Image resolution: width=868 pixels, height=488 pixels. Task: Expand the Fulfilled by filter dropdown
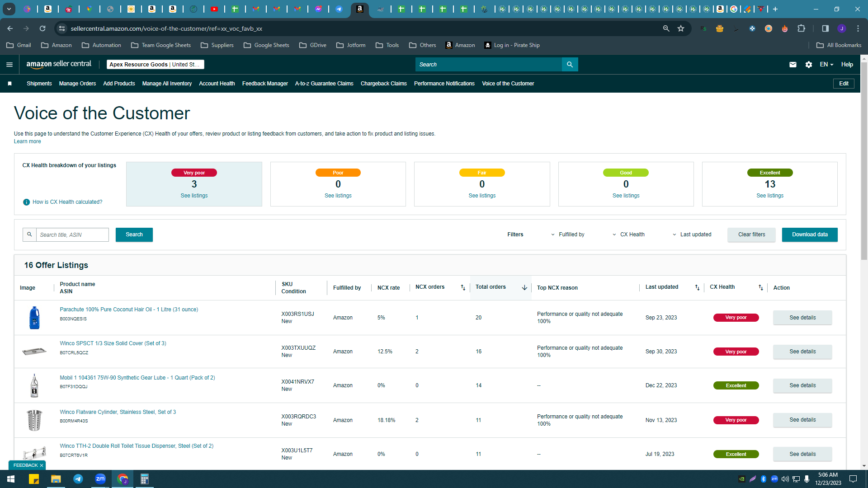pos(568,235)
